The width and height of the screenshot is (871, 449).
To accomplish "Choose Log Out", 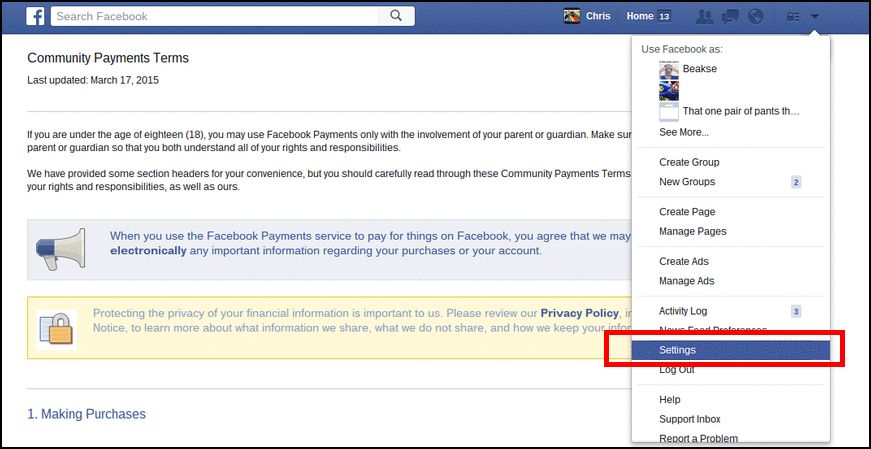I will tap(677, 370).
